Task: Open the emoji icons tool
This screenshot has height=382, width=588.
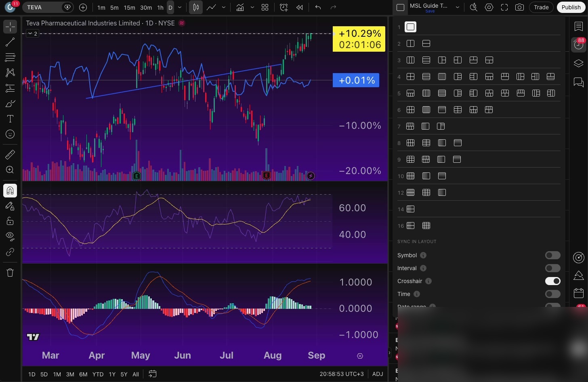Action: (x=10, y=134)
